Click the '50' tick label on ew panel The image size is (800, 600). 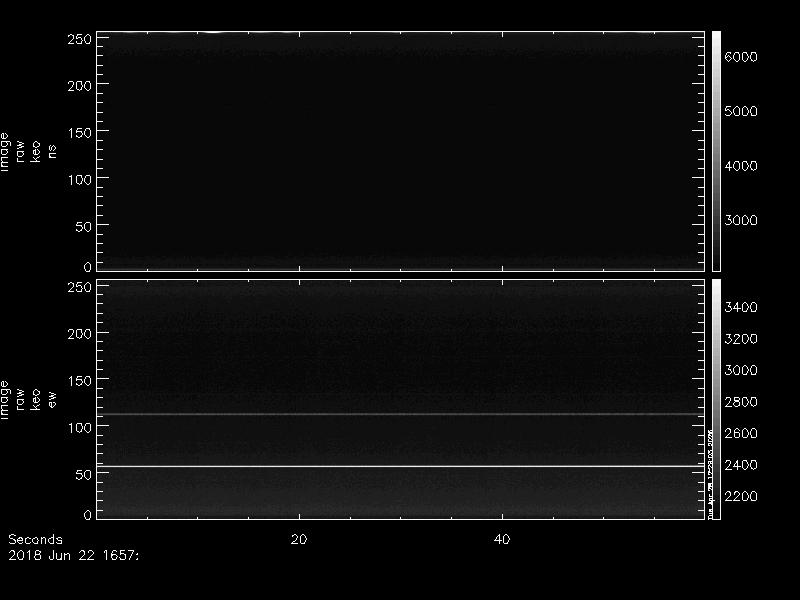click(x=84, y=475)
